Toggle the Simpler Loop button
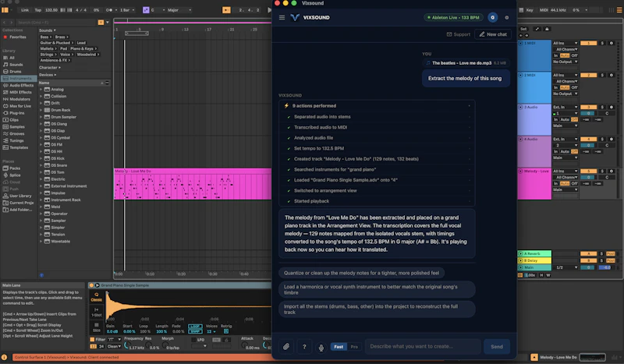This screenshot has width=624, height=364. 195,327
